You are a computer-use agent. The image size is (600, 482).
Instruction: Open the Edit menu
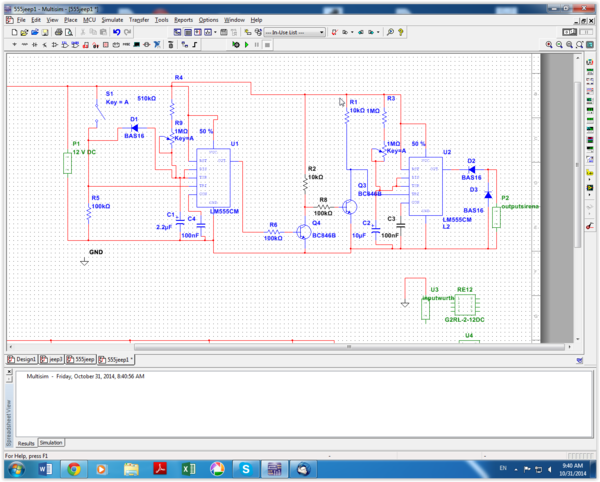point(36,20)
